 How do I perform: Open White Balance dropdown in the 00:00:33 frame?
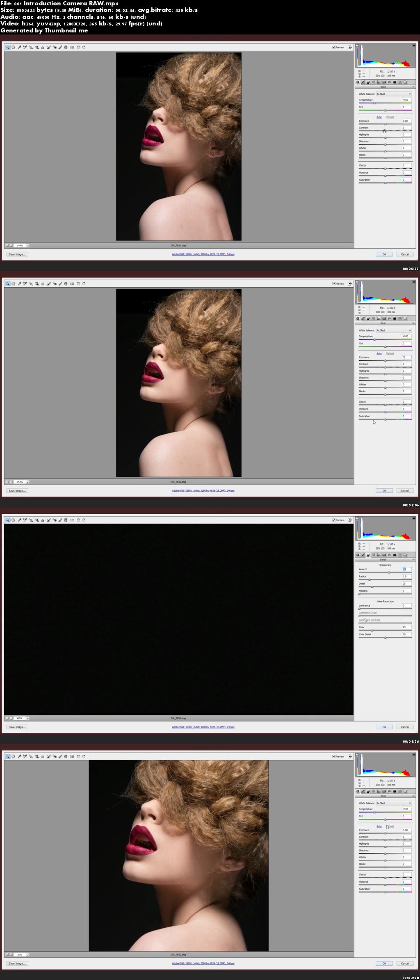394,94
